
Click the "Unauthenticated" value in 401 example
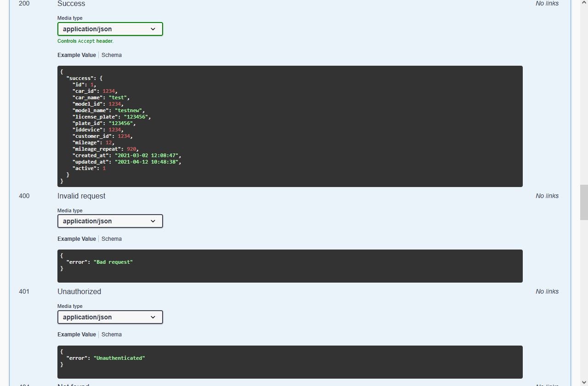(119, 358)
